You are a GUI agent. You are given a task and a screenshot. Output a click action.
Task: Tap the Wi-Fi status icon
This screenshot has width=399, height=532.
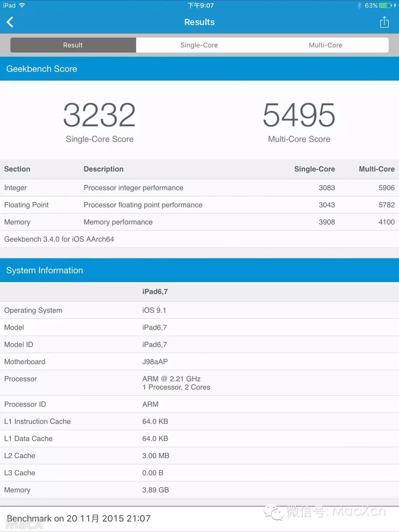(22, 5)
